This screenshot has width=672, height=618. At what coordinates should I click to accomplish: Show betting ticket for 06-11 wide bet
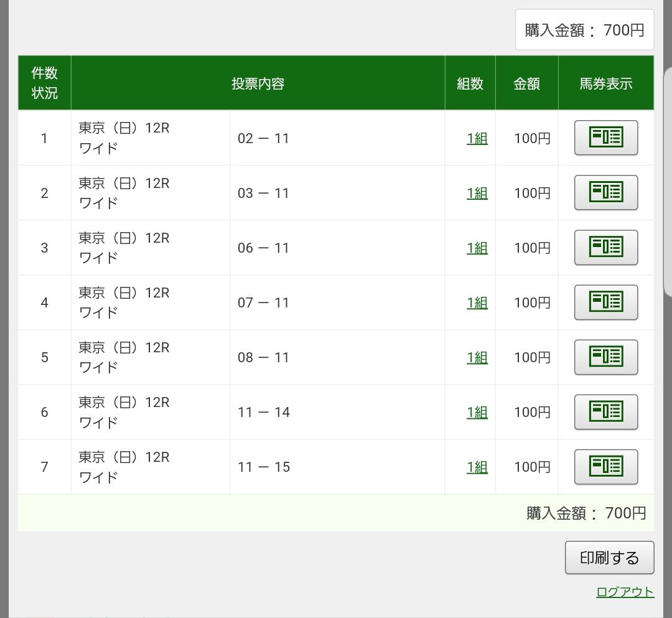point(605,247)
